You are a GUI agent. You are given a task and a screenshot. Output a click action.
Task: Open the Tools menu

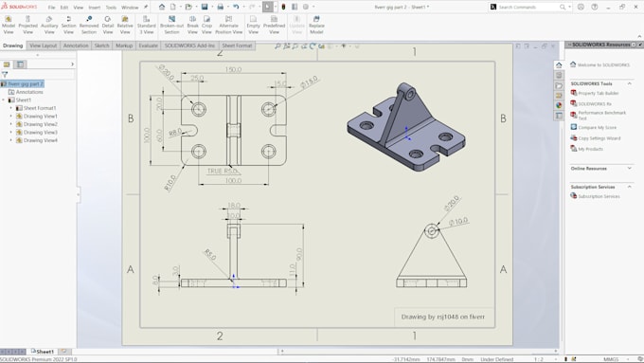(111, 8)
